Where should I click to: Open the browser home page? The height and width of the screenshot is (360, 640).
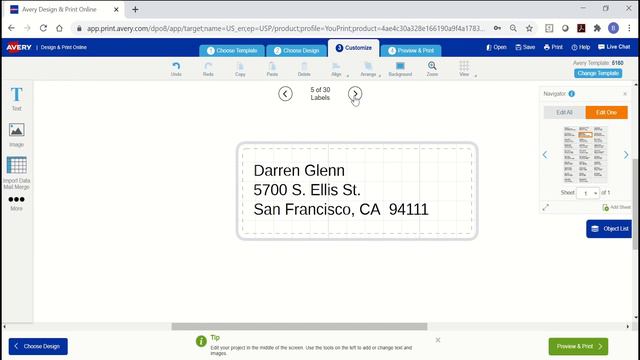tap(59, 28)
